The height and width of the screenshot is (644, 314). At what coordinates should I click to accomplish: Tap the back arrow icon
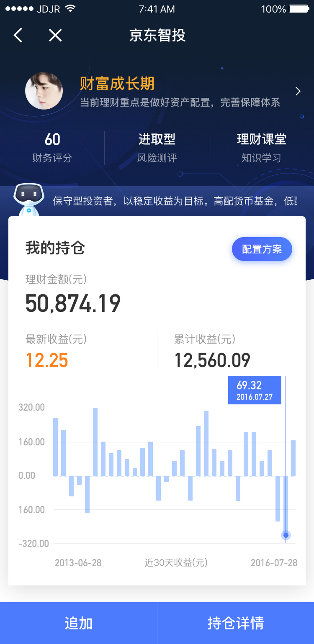point(18,36)
